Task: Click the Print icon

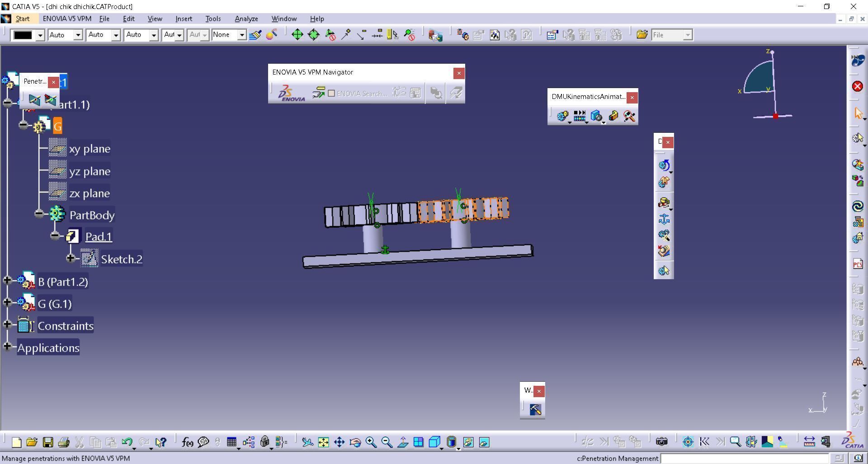Action: [x=64, y=442]
